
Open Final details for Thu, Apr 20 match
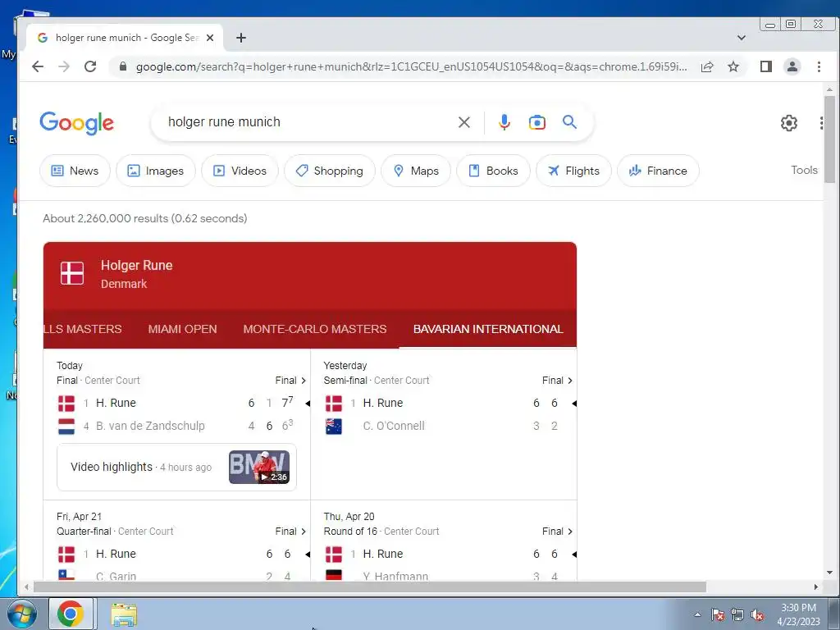[557, 532]
